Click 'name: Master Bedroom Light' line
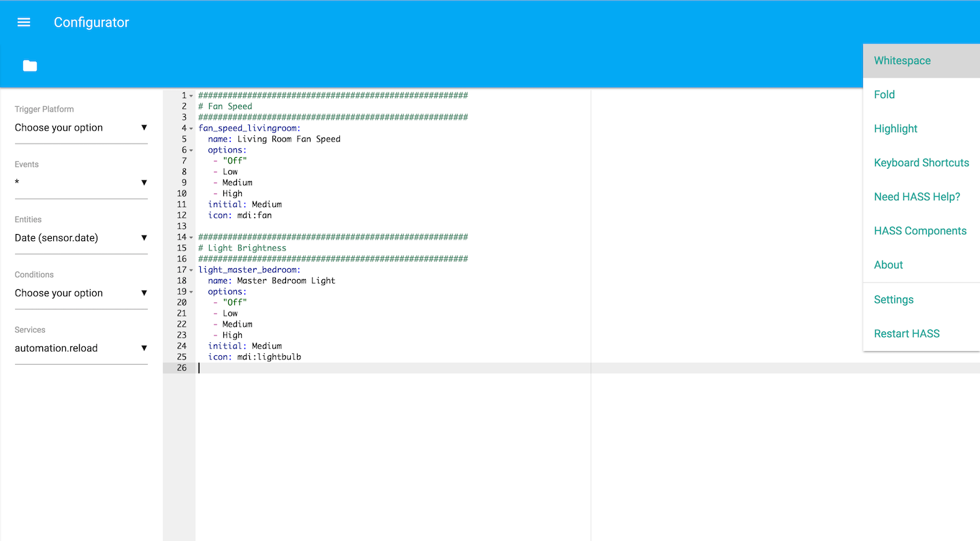Image resolution: width=980 pixels, height=541 pixels. coord(272,280)
